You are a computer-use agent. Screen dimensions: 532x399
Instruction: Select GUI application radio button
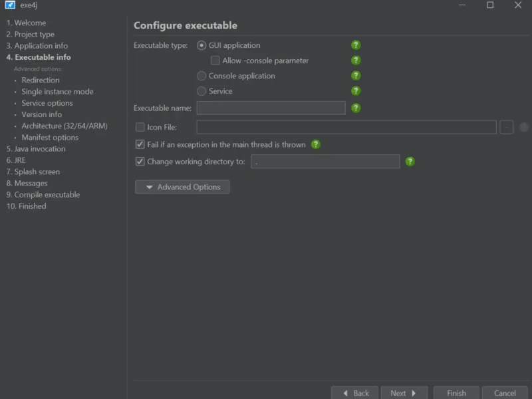[x=201, y=45]
